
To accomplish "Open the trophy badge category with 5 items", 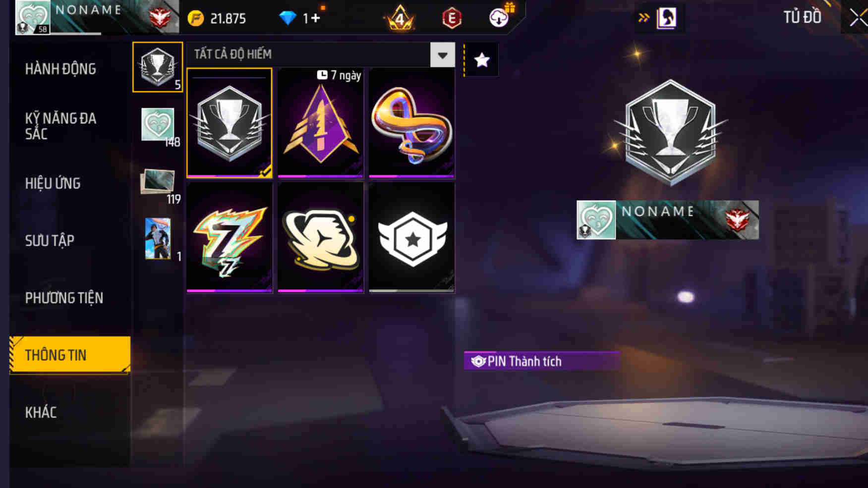I will [x=158, y=67].
